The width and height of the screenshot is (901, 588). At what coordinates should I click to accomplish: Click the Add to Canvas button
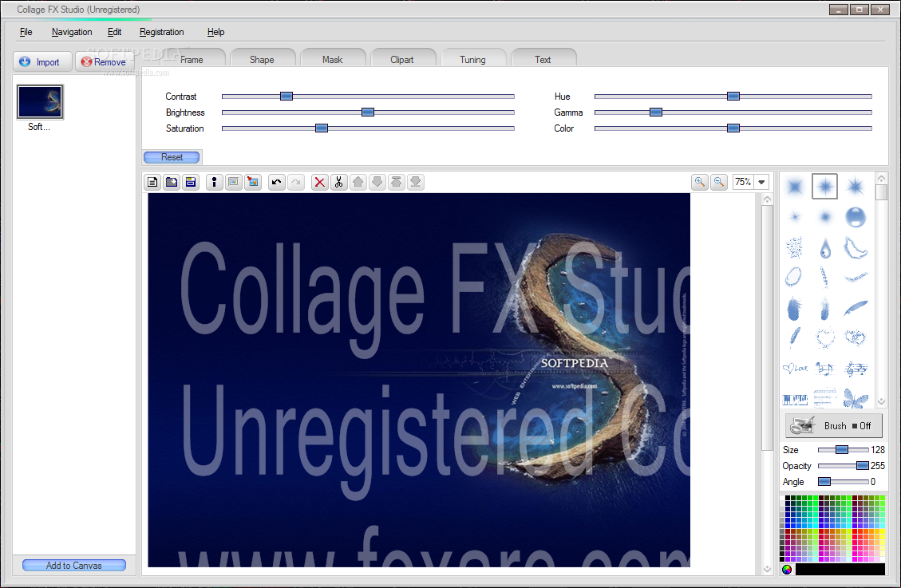tap(74, 566)
